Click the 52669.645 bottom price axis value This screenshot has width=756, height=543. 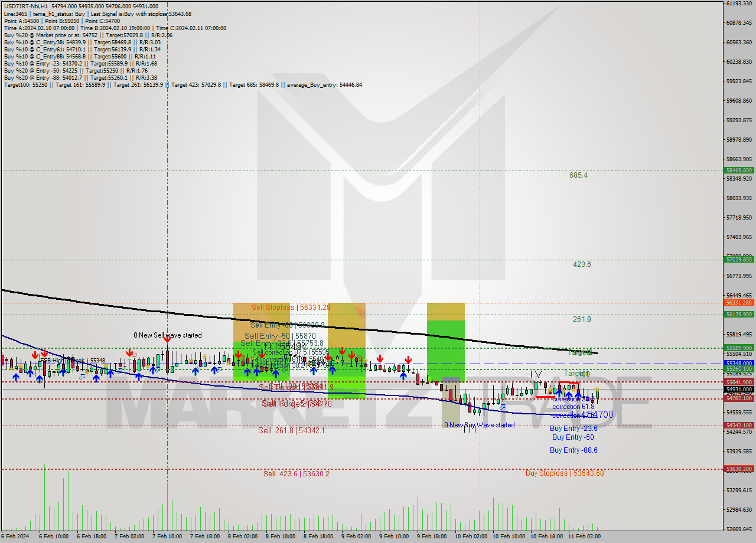tap(739, 529)
